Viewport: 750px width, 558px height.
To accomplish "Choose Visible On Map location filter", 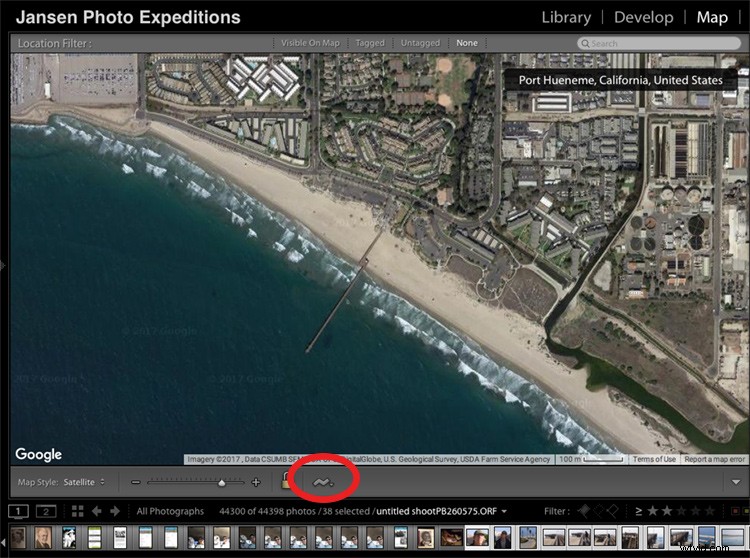I will click(x=310, y=43).
